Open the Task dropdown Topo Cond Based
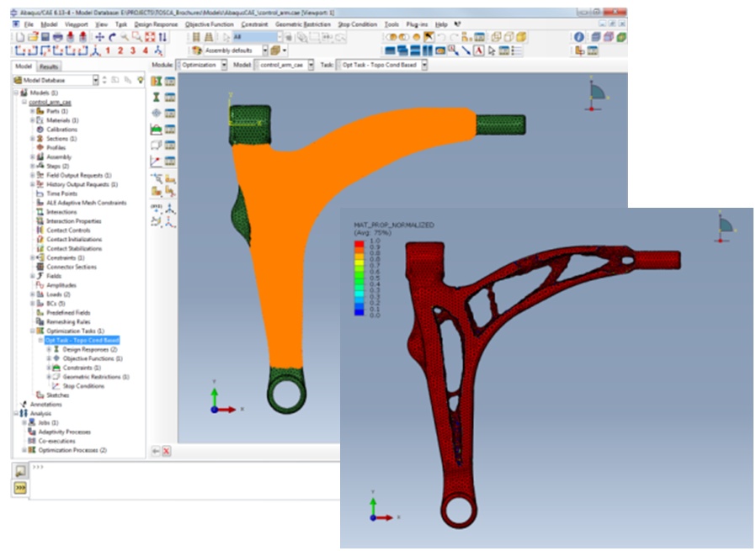This screenshot has width=756, height=551. click(382, 65)
